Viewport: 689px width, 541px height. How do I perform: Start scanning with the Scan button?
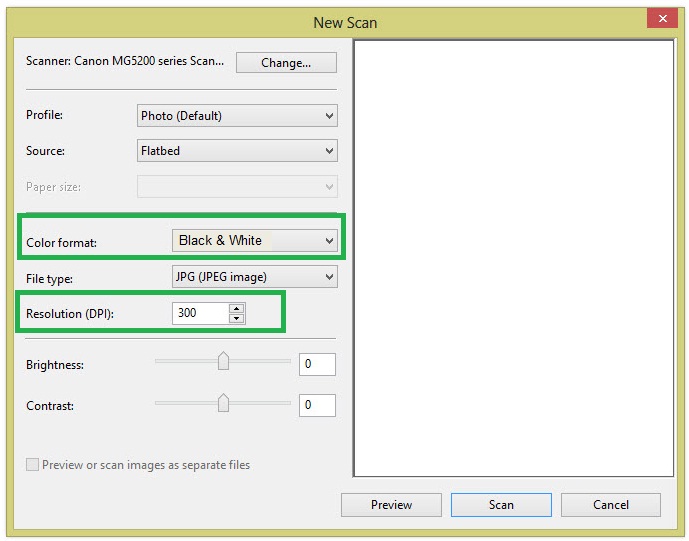tap(501, 505)
